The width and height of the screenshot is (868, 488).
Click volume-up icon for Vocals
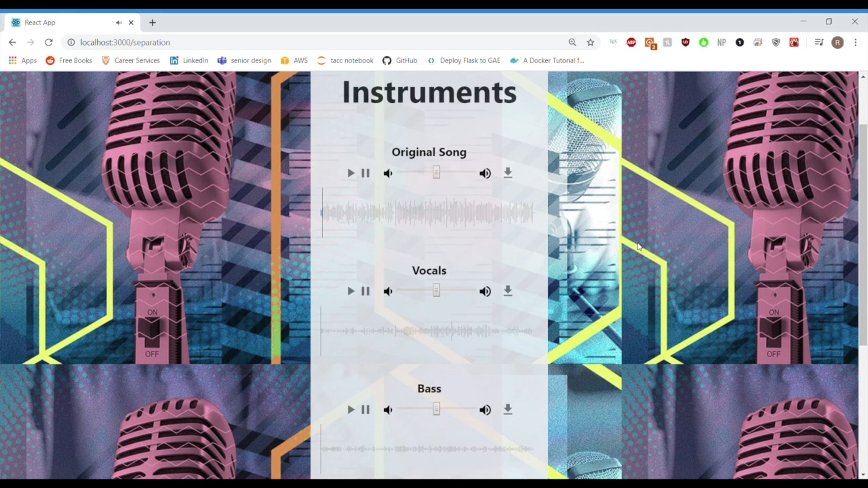(x=485, y=291)
